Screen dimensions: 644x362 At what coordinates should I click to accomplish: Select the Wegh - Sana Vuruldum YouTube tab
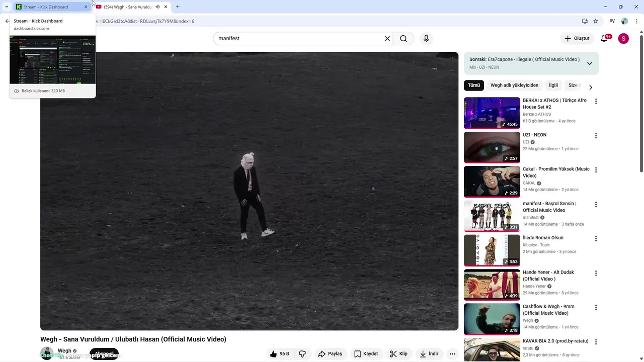(133, 7)
